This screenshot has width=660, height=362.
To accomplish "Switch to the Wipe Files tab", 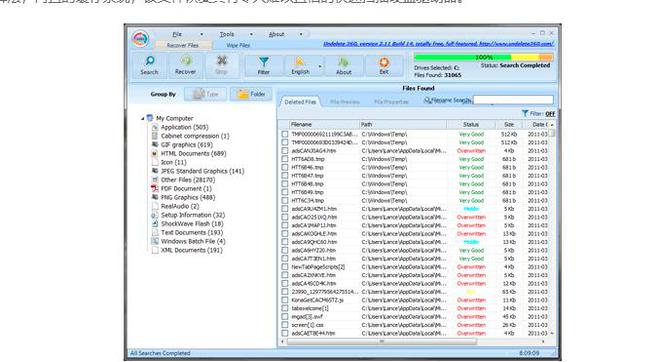I will click(x=238, y=45).
